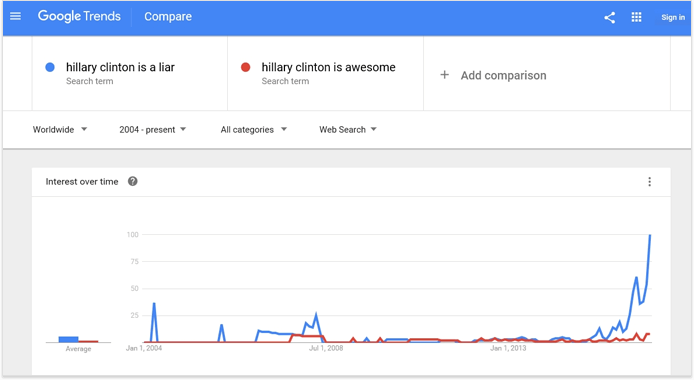Select the blue dot for liar term
Image resolution: width=694 pixels, height=380 pixels.
coord(50,67)
